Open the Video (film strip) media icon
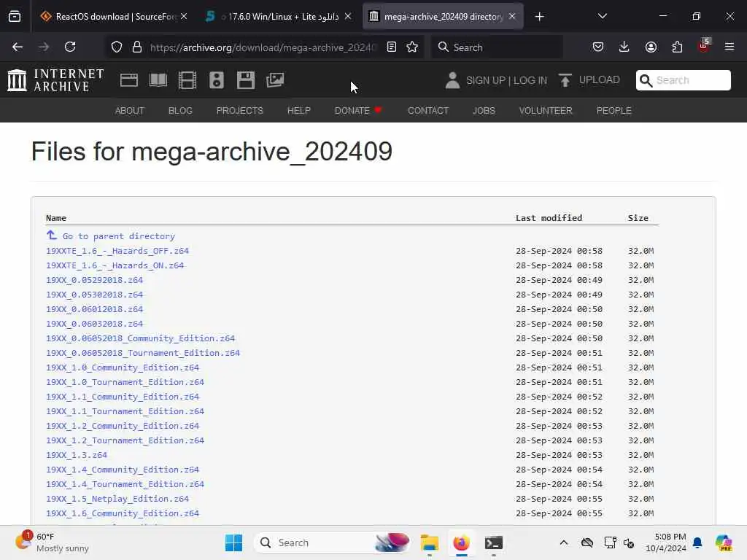 (x=187, y=80)
